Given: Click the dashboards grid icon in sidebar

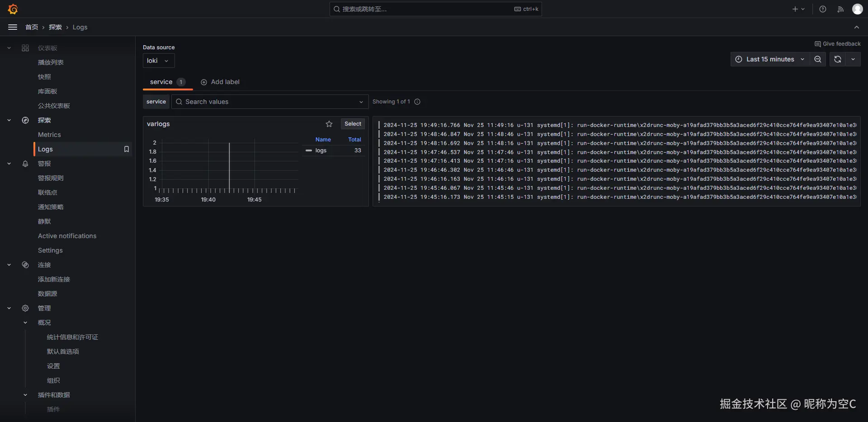Looking at the screenshot, I should click(25, 48).
